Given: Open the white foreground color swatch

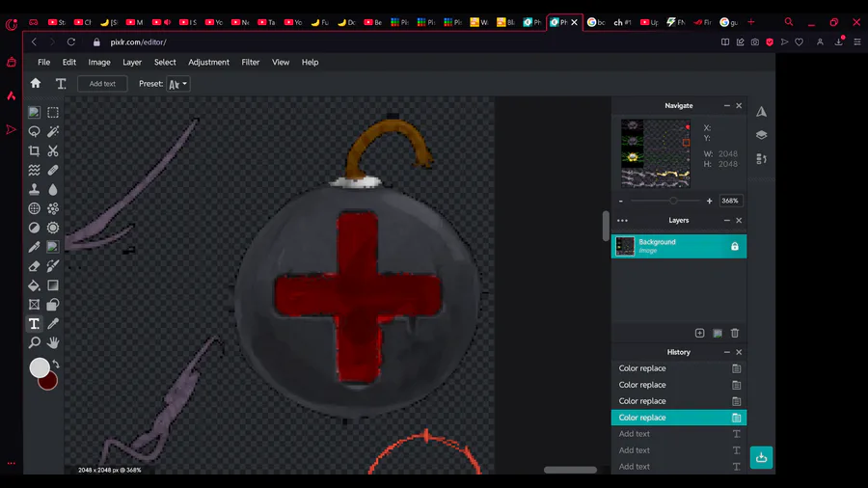Looking at the screenshot, I should click(x=40, y=368).
